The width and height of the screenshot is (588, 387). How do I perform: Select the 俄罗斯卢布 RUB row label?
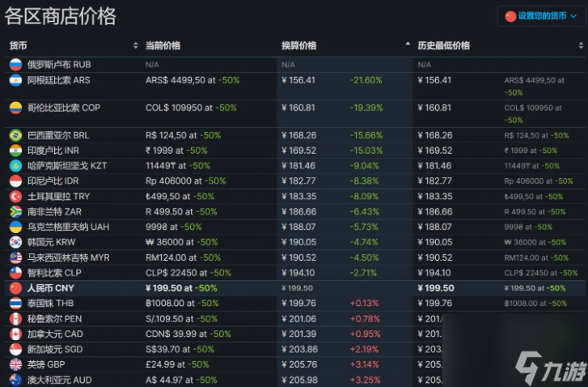point(59,65)
